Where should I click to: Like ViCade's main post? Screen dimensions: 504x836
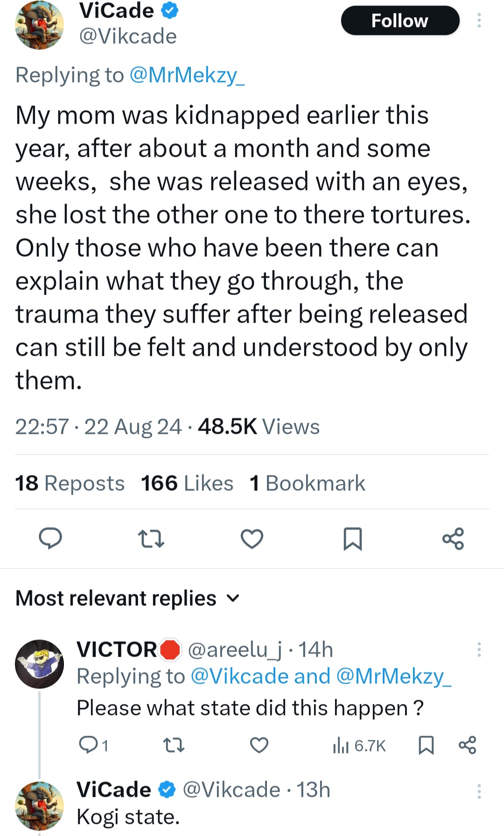click(252, 538)
